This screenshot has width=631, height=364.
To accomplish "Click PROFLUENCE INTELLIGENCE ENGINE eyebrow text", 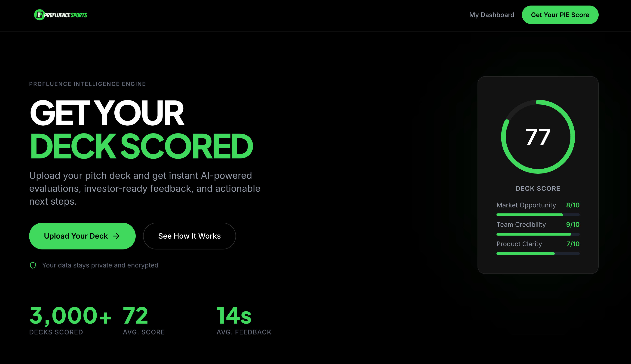I will click(88, 84).
